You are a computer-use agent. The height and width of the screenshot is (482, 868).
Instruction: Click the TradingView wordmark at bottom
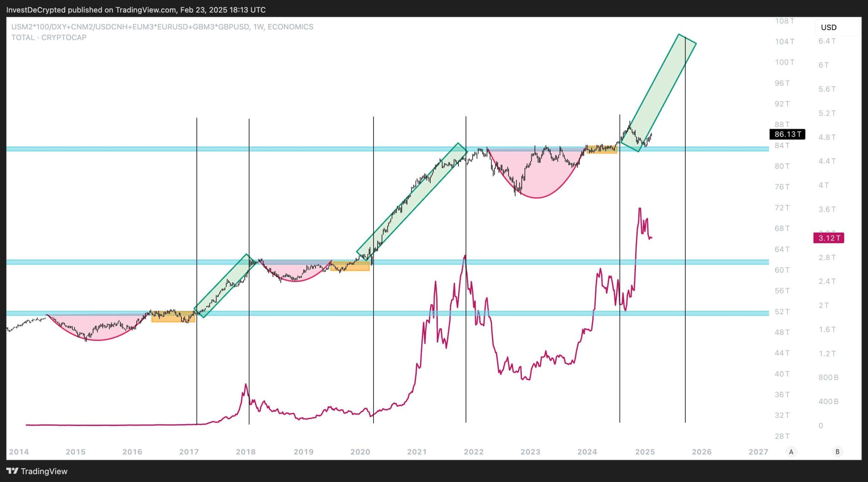(44, 471)
